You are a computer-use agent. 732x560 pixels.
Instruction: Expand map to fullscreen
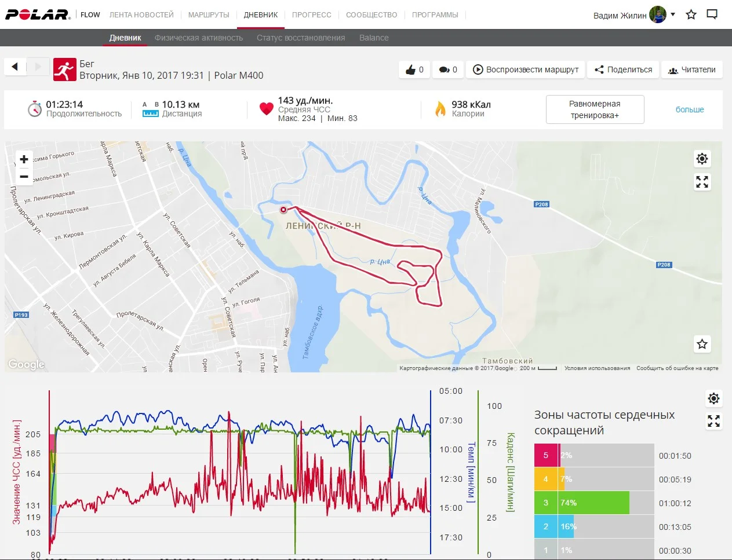point(702,182)
